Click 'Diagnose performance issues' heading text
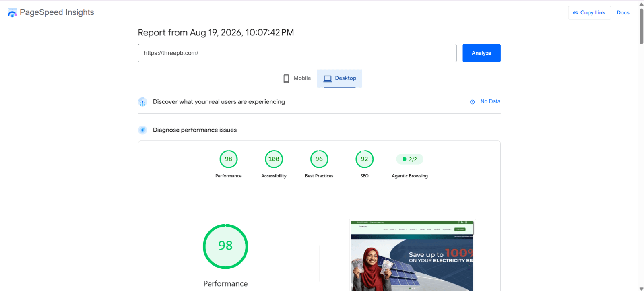This screenshot has height=291, width=644. tap(195, 130)
